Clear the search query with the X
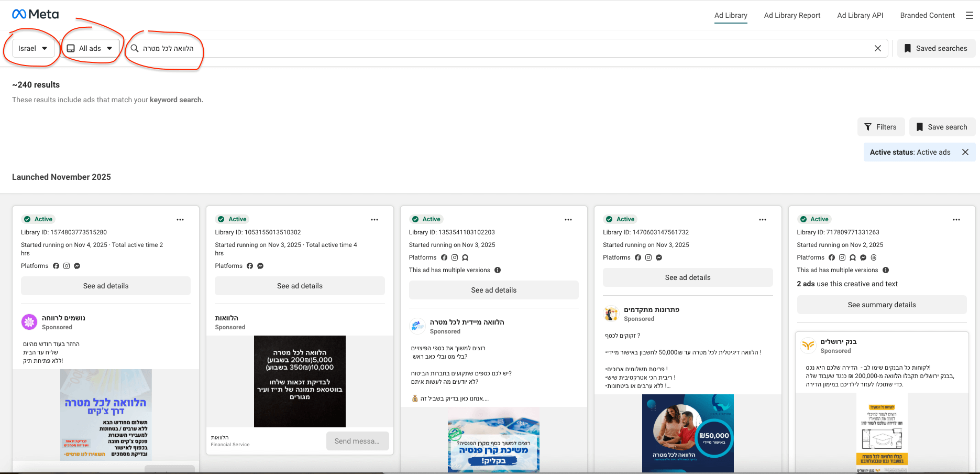Image resolution: width=980 pixels, height=474 pixels. coord(878,48)
